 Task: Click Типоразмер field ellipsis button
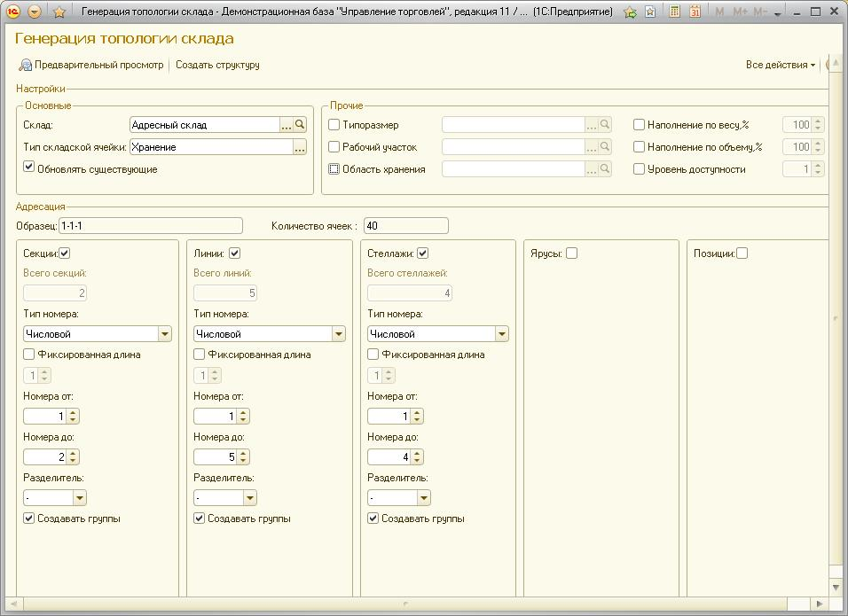click(x=592, y=125)
